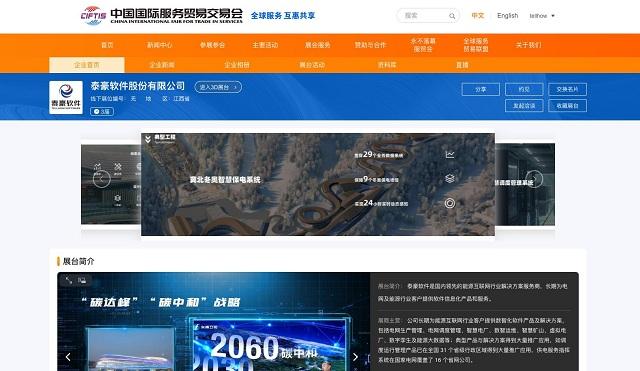This screenshot has width=640, height=371.
Task: Click the circular target icon on the banner
Action: click(450, 203)
